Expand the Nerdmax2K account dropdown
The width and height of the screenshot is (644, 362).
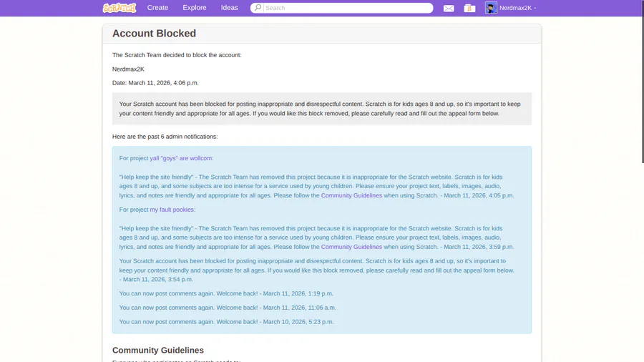click(x=518, y=8)
